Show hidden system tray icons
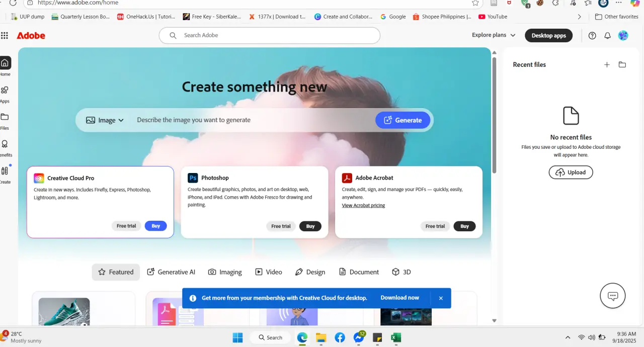 568,337
